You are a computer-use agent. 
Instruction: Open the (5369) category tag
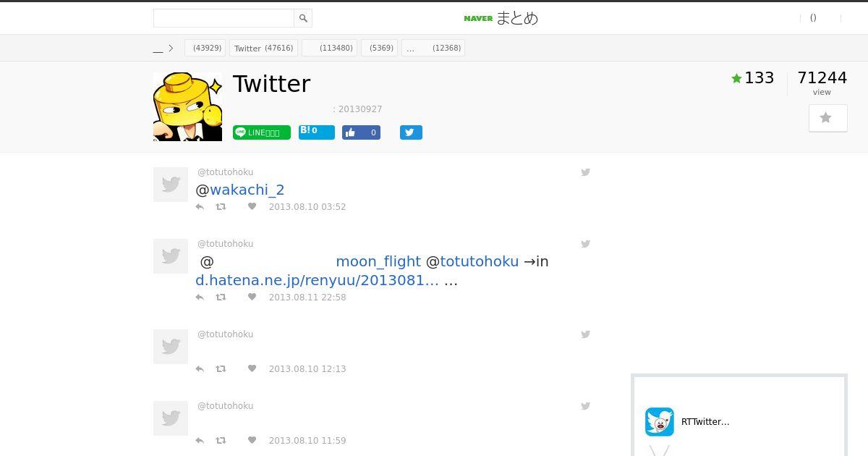[x=379, y=48]
